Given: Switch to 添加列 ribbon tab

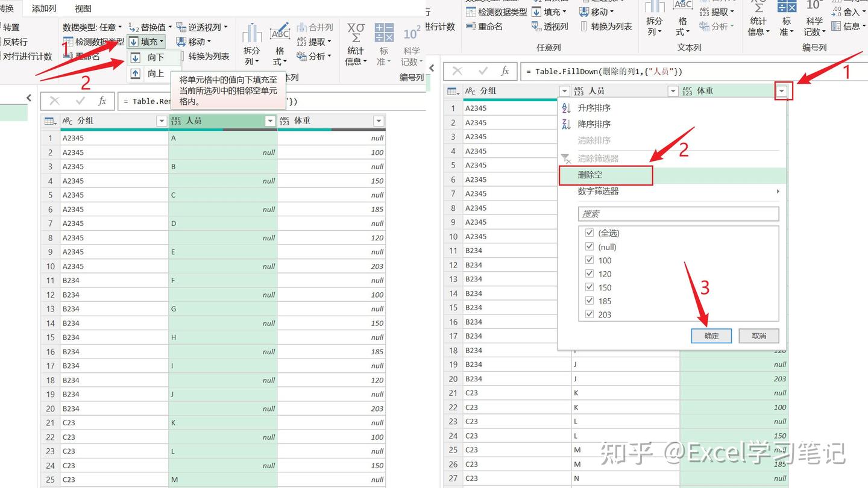Looking at the screenshot, I should [x=44, y=8].
